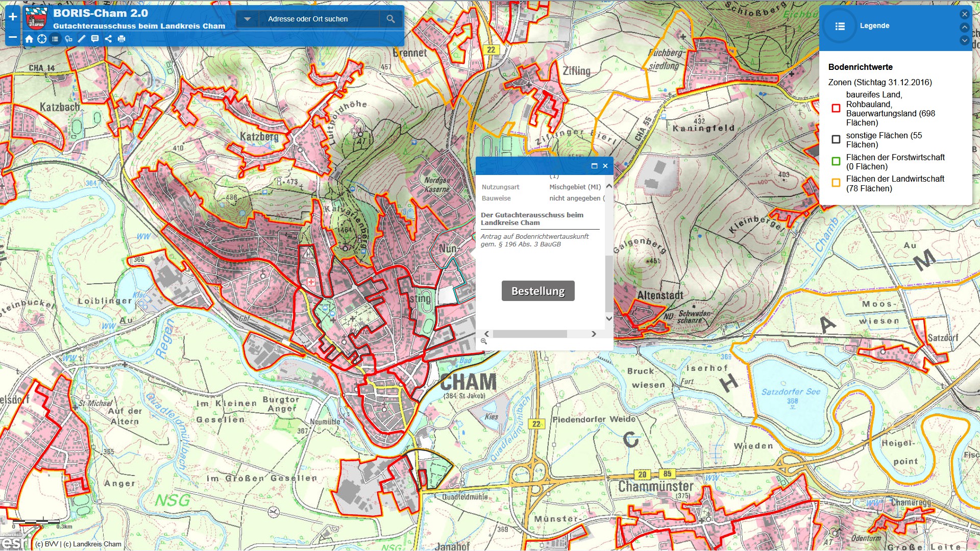Screen dimensions: 980x551
Task: Zoom in the map with plus button
Action: tap(13, 16)
